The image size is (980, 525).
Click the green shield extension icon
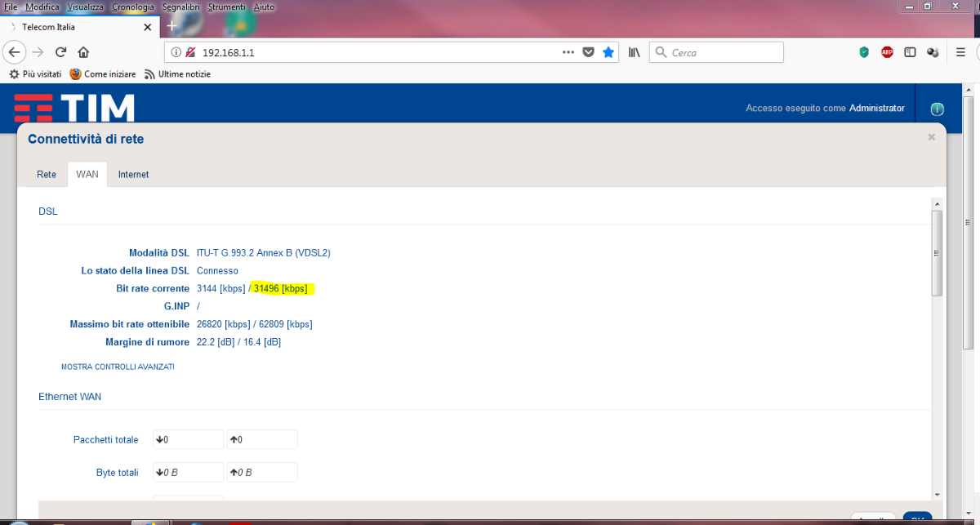pyautogui.click(x=864, y=52)
